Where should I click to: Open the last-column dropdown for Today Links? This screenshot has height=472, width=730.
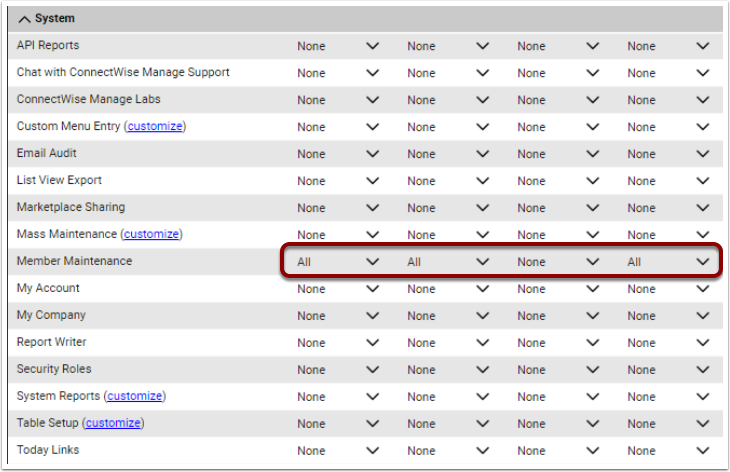(x=668, y=451)
